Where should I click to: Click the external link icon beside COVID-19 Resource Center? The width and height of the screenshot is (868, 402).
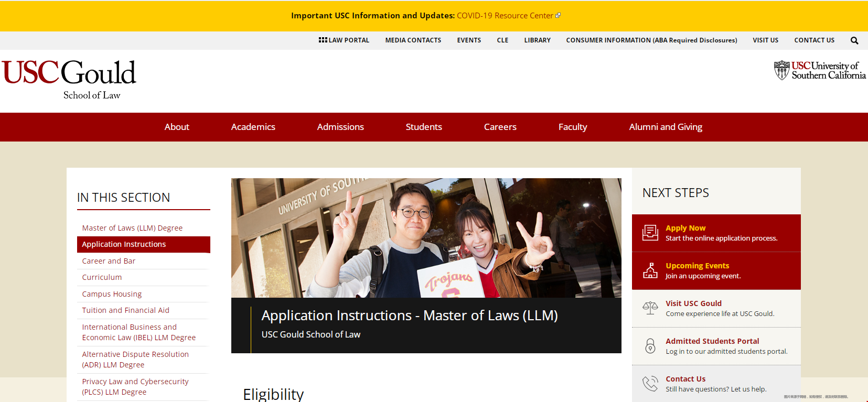(558, 15)
